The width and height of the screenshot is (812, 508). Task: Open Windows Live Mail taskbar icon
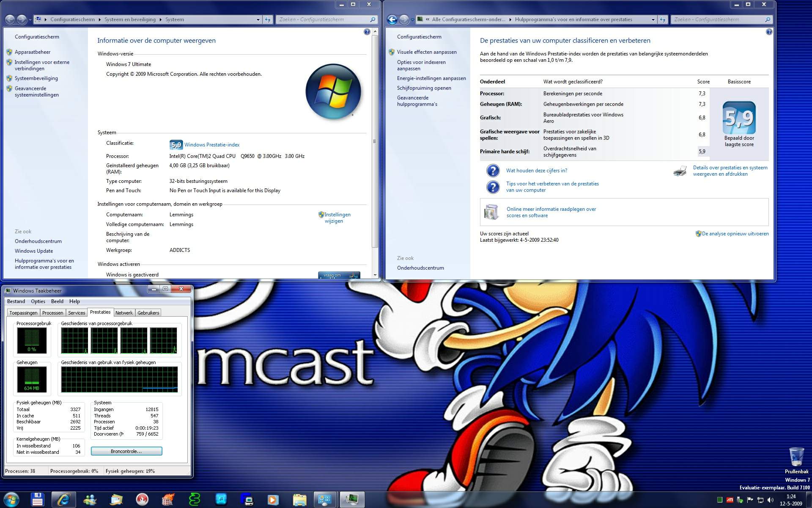point(116,500)
